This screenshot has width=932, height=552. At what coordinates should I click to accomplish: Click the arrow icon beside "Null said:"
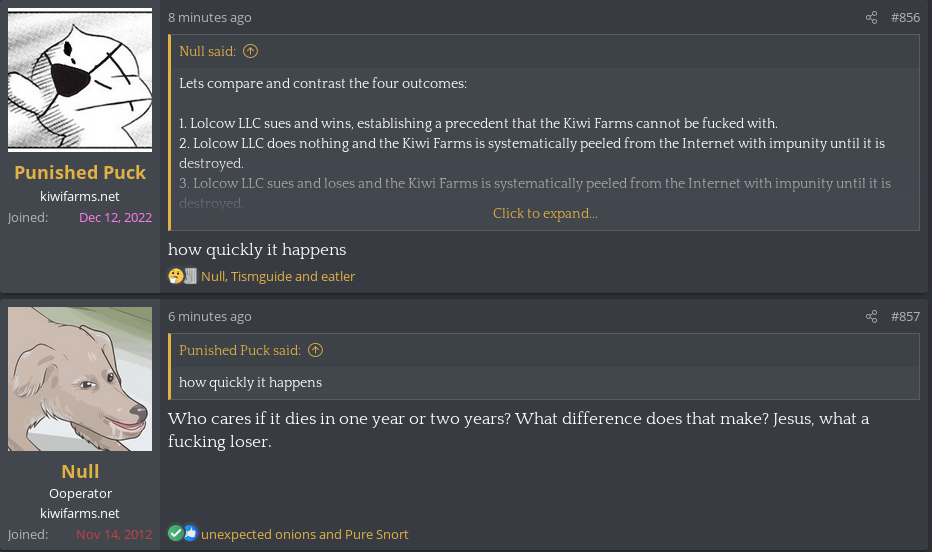[250, 51]
